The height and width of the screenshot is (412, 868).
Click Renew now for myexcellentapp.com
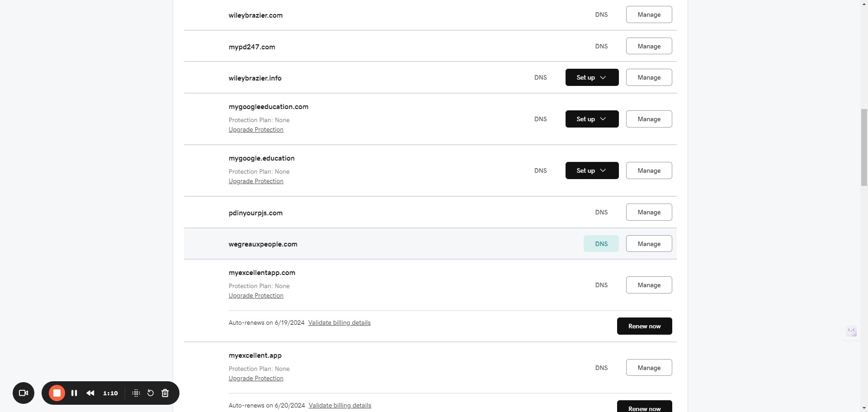click(644, 326)
